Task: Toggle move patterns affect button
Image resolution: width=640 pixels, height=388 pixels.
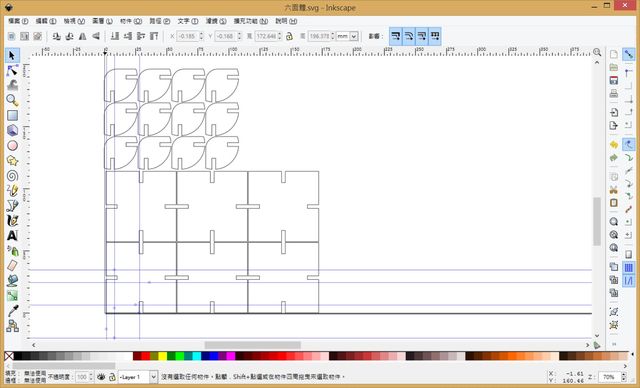Action: 435,36
